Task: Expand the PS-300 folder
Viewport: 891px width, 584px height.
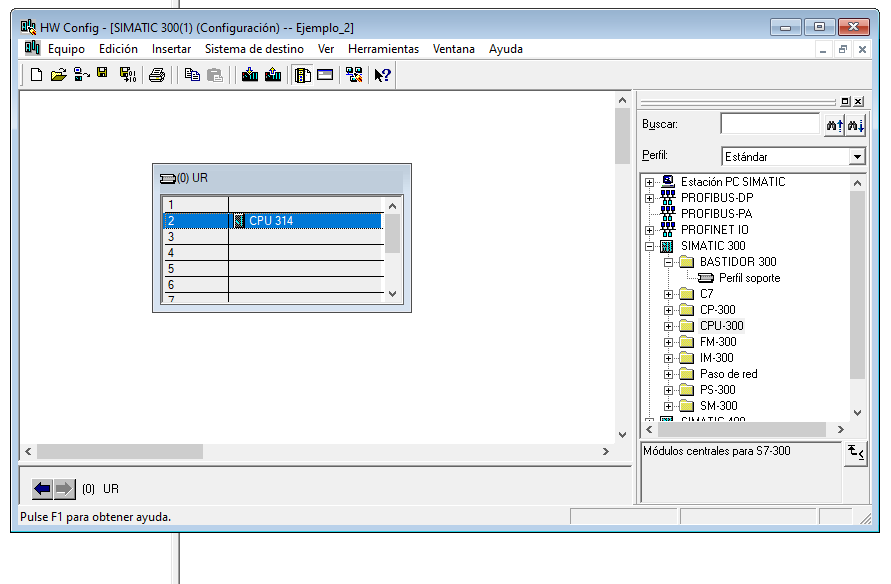Action: click(x=668, y=390)
